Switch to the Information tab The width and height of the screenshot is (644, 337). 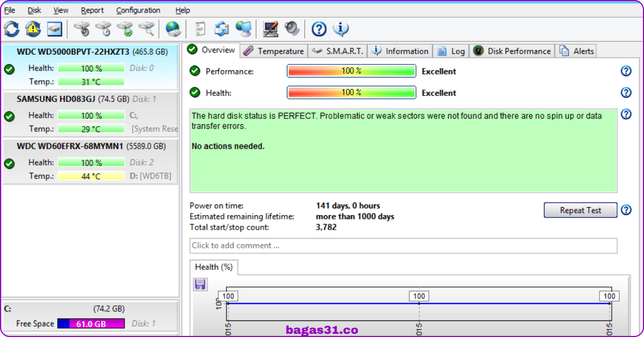[400, 51]
